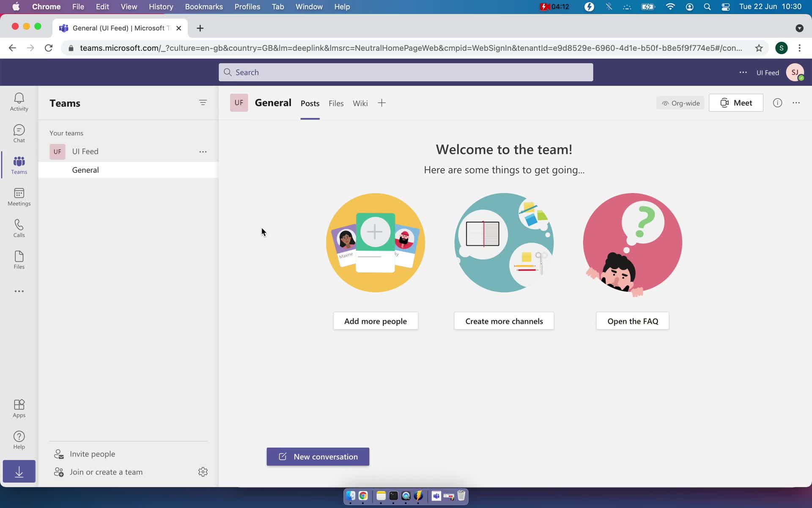Open manage teams gear icon
The width and height of the screenshot is (812, 508).
click(203, 472)
